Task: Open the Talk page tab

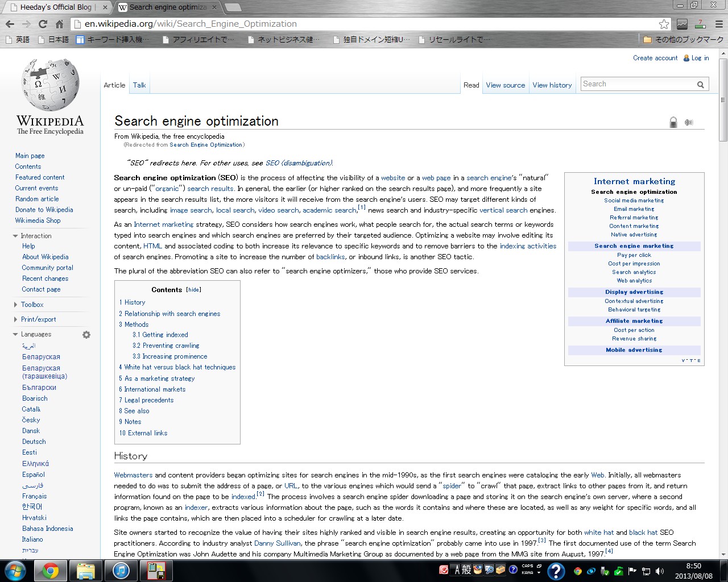Action: coord(139,85)
